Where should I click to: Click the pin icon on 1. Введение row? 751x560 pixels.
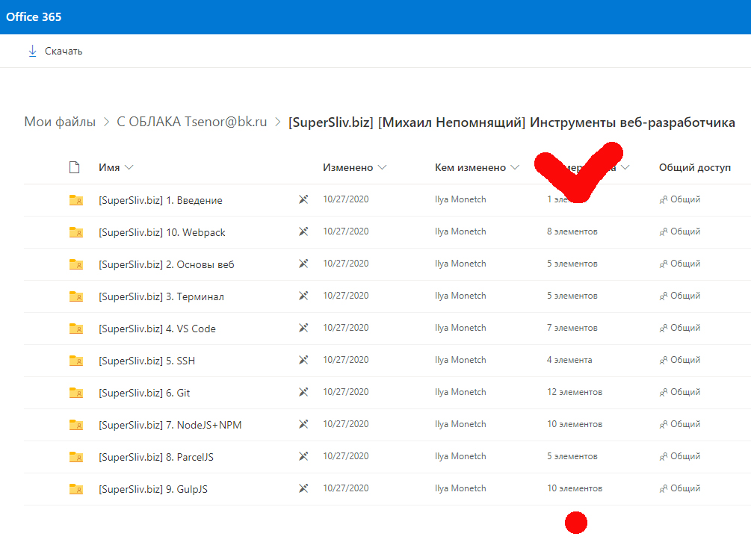pos(303,199)
